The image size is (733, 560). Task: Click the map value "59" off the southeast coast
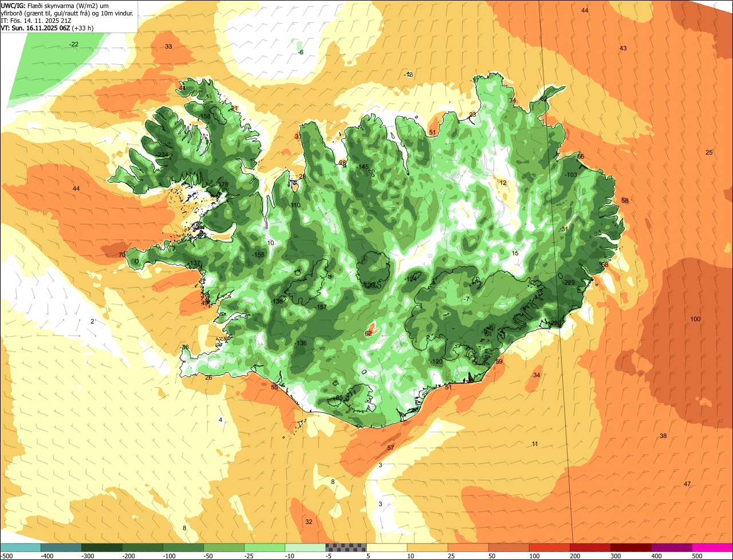499,361
